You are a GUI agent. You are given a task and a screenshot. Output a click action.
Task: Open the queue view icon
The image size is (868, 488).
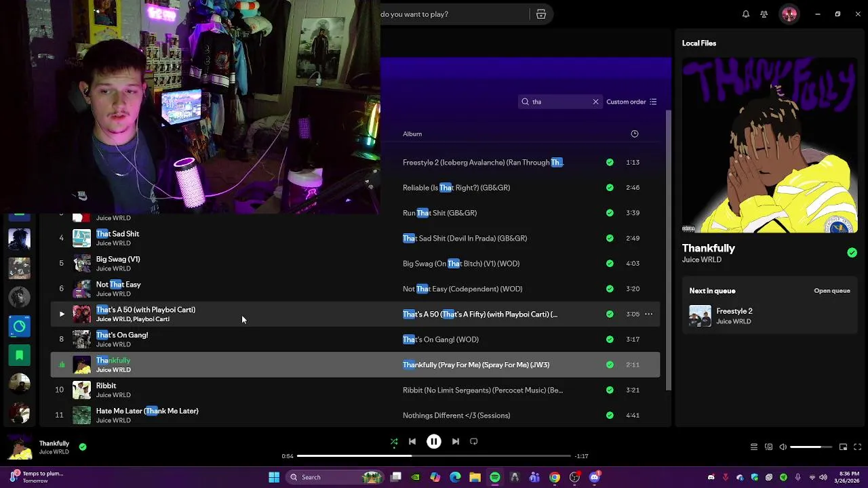(753, 447)
